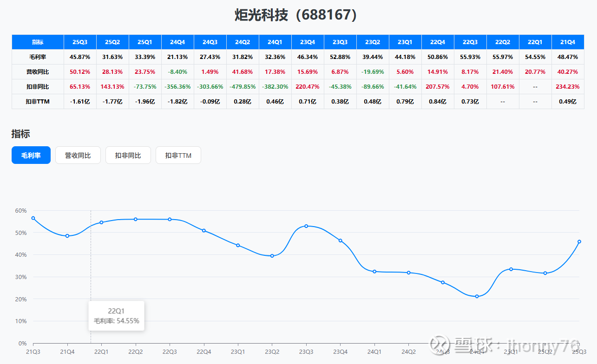Click the 23Q1 point on chart line

click(x=238, y=245)
